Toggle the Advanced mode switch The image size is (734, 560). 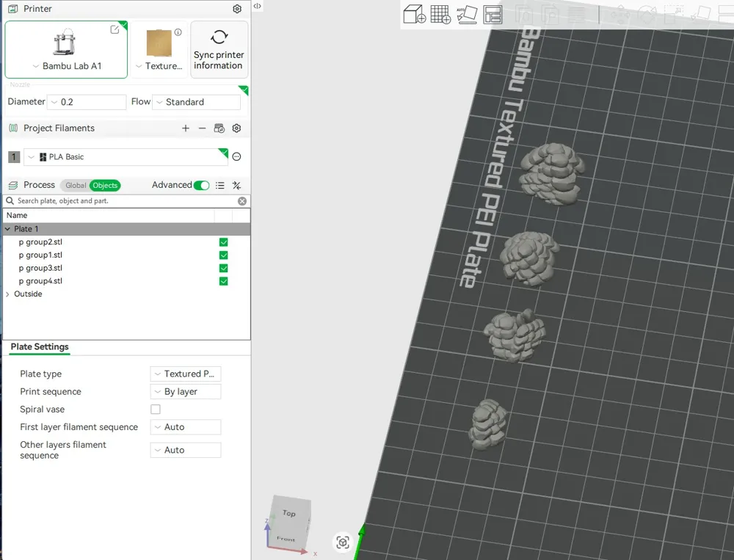[201, 186]
